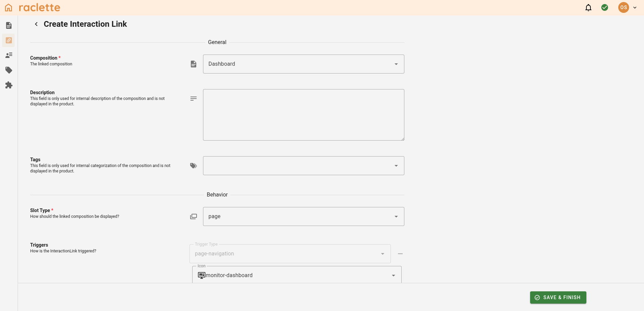Open notifications via the bell icon

click(588, 7)
